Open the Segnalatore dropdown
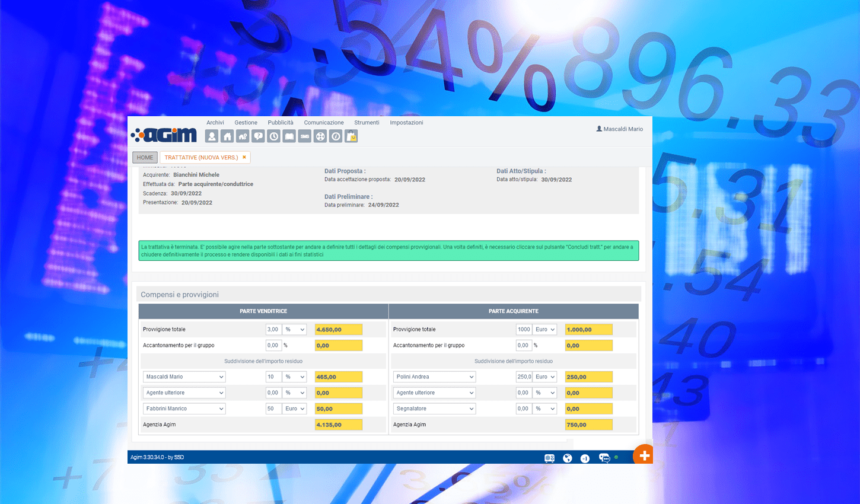The image size is (860, 504). 435,409
